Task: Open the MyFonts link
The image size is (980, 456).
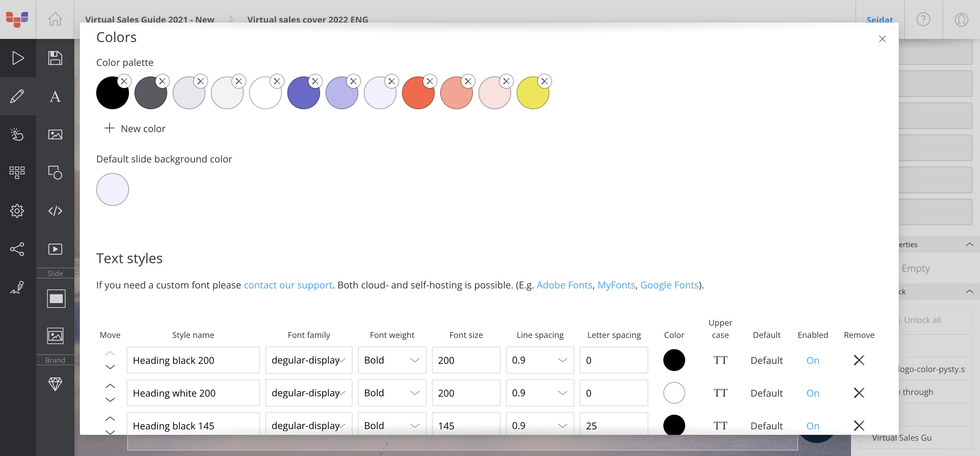Action: (x=616, y=285)
